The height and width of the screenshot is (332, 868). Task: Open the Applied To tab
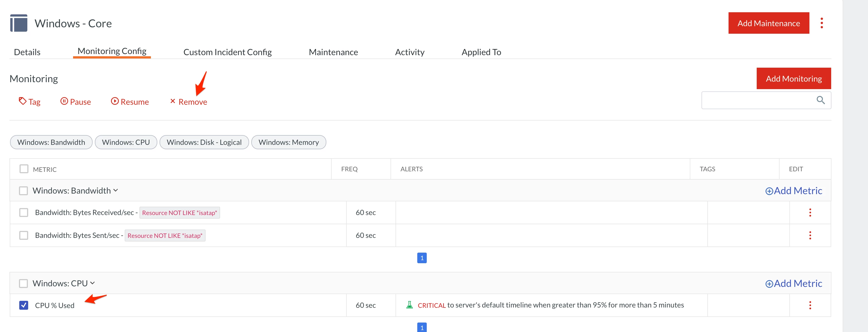481,52
